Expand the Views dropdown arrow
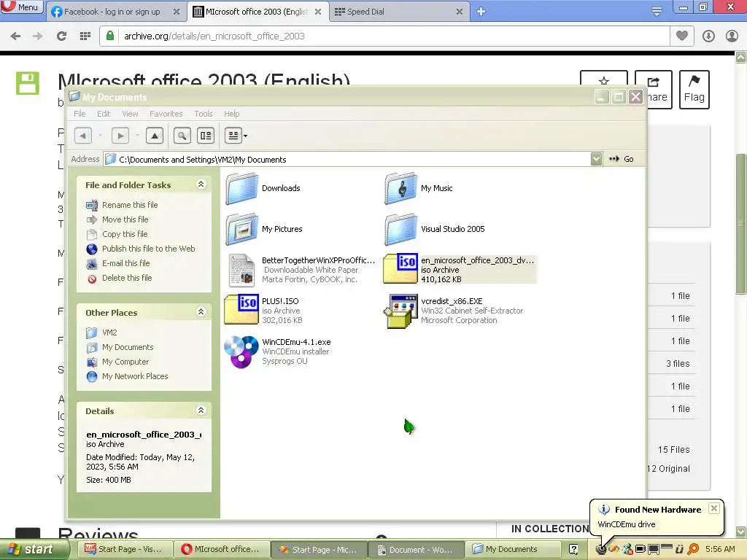 coord(245,136)
